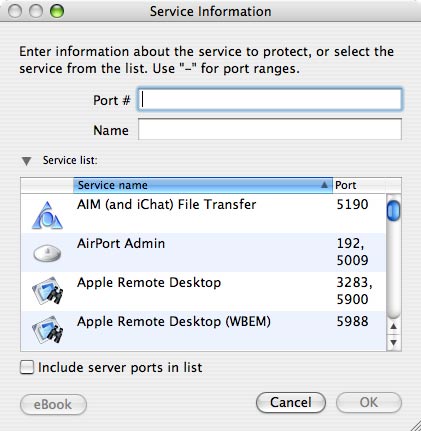
Task: Select AIM (and iChat) File Transfer row
Action: [203, 213]
